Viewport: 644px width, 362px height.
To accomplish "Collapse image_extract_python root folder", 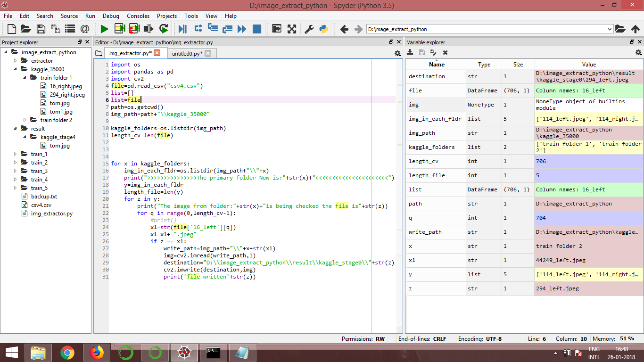I will 6,52.
